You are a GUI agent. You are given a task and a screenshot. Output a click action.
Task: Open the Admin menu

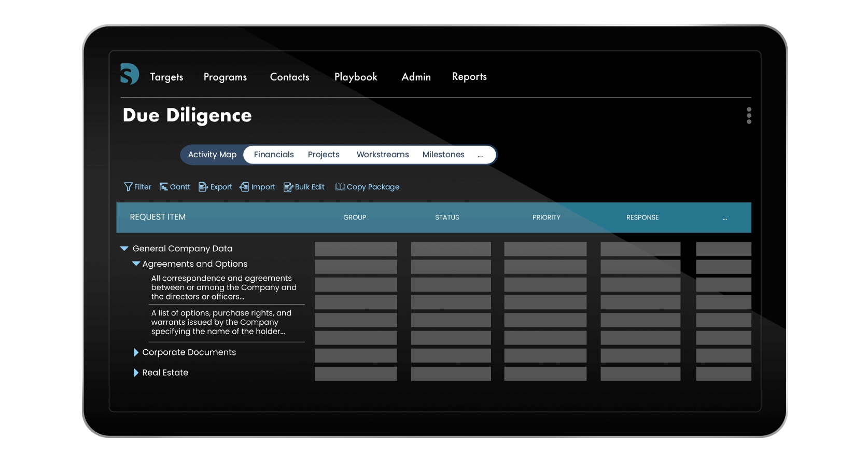click(x=416, y=77)
